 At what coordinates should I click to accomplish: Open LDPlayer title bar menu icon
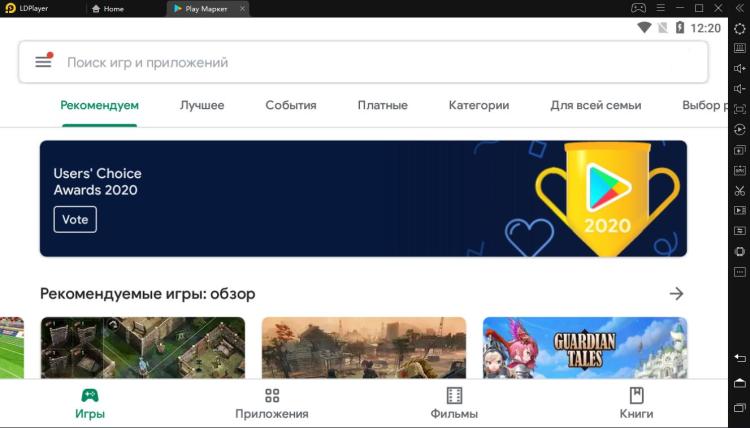tap(661, 8)
